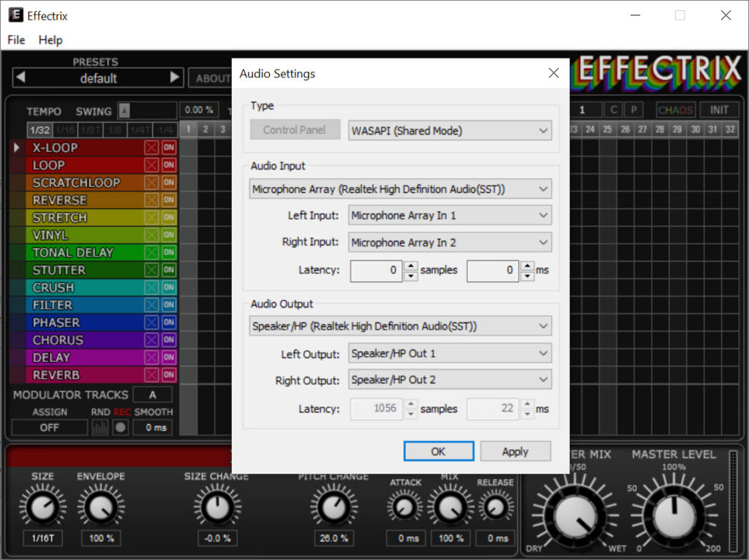Clear the TONAL DELAY track X icon
Viewport: 749px width, 560px height.
pos(151,252)
